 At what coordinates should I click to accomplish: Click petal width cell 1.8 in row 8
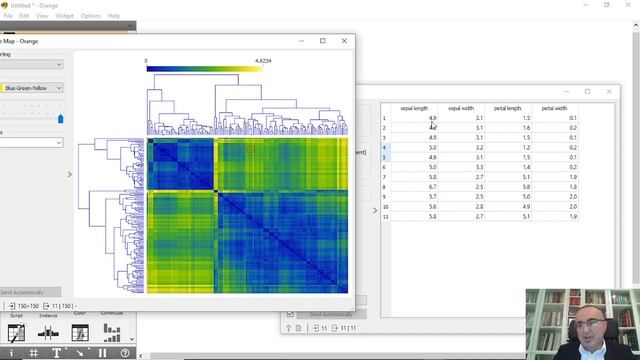tap(554, 187)
